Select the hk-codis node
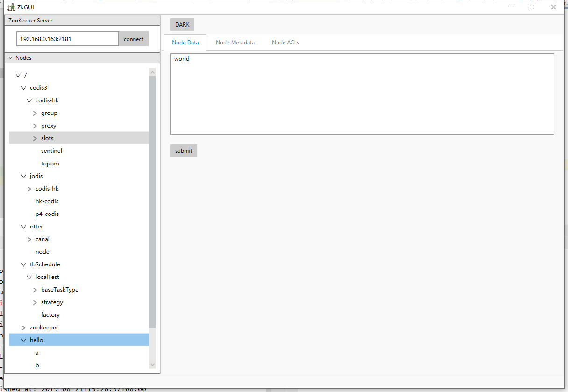 tap(47, 201)
